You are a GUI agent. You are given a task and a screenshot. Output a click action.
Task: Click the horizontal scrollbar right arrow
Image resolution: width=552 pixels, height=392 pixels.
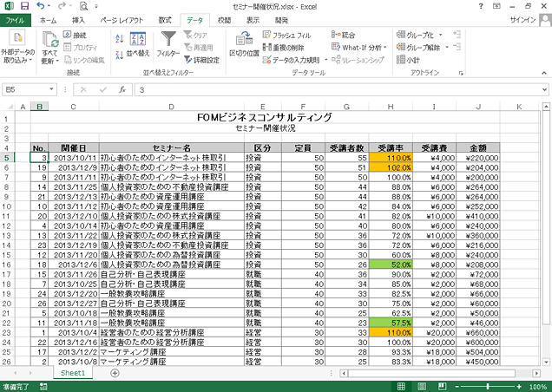[x=536, y=373]
